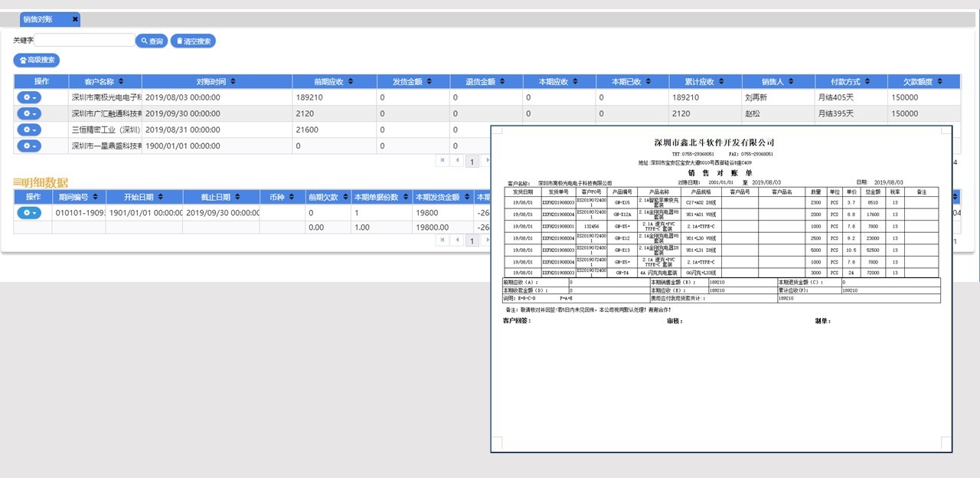
Task: Go to previous page in detail table pager
Action: pyautogui.click(x=458, y=241)
